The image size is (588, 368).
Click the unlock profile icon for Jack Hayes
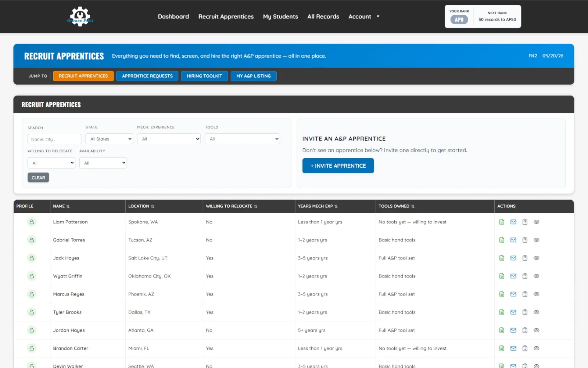(32, 258)
